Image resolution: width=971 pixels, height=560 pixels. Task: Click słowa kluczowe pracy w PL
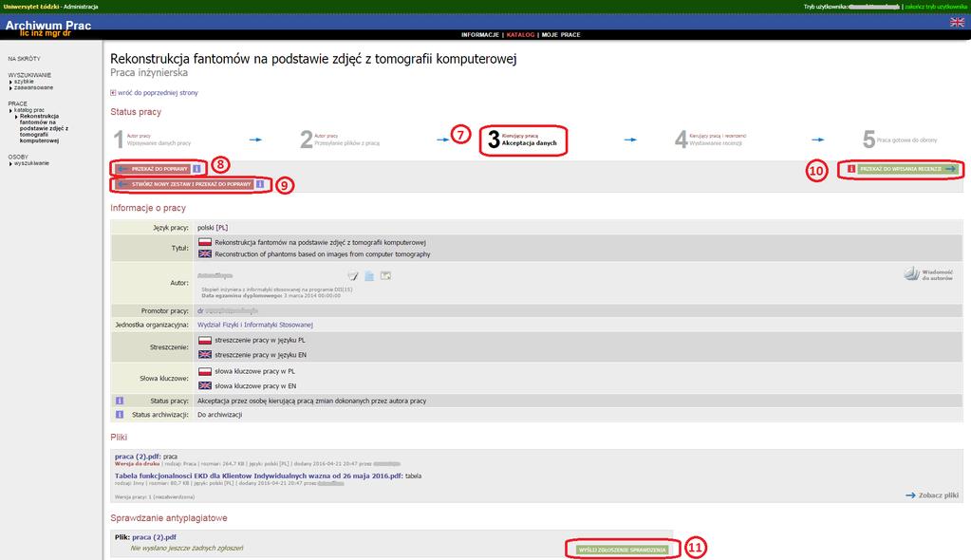(255, 371)
